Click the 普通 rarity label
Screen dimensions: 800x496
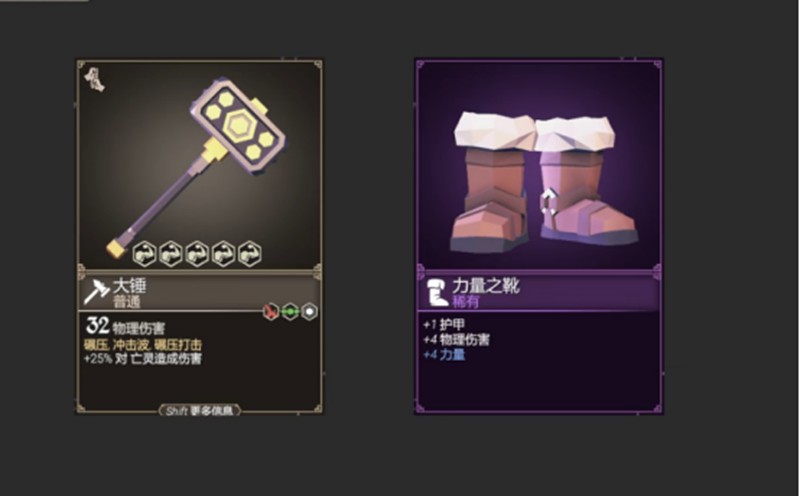[x=126, y=302]
